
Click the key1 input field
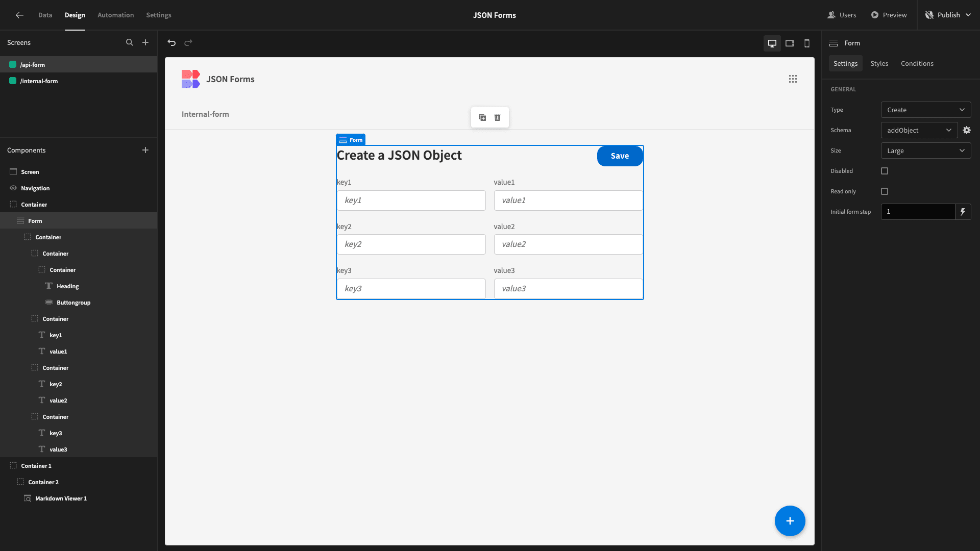[411, 201]
